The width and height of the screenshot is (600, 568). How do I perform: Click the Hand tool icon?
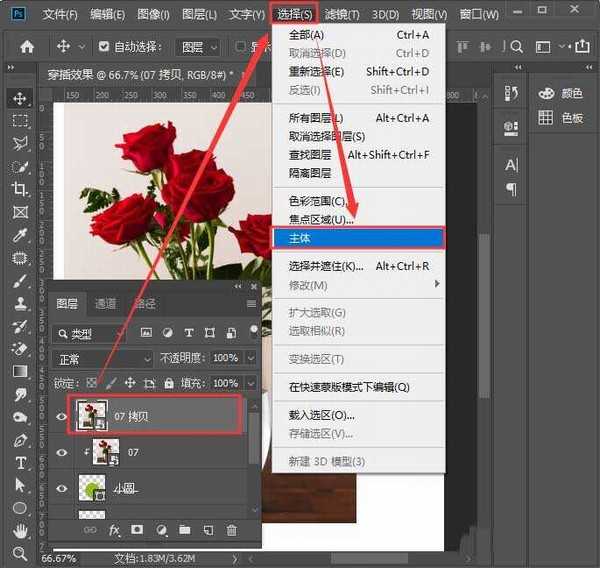pos(19,531)
